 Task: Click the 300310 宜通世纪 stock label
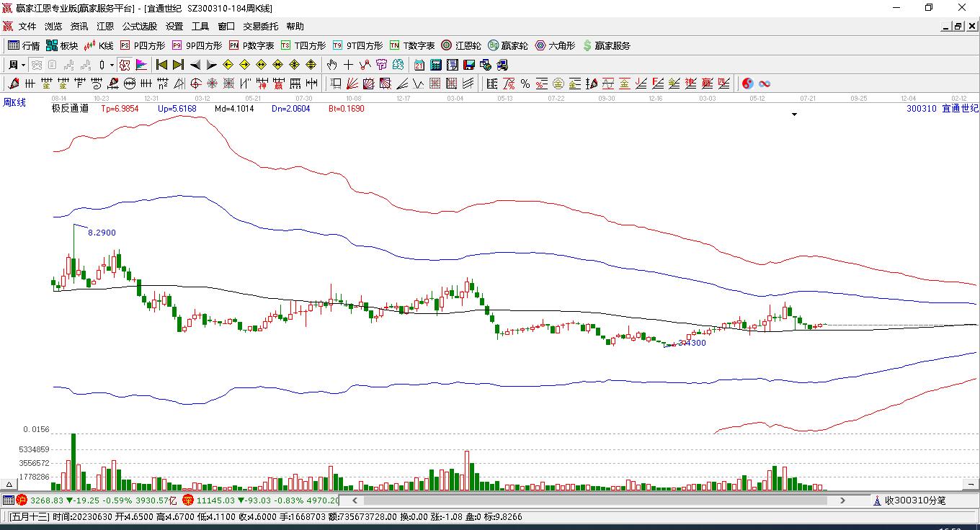click(943, 109)
